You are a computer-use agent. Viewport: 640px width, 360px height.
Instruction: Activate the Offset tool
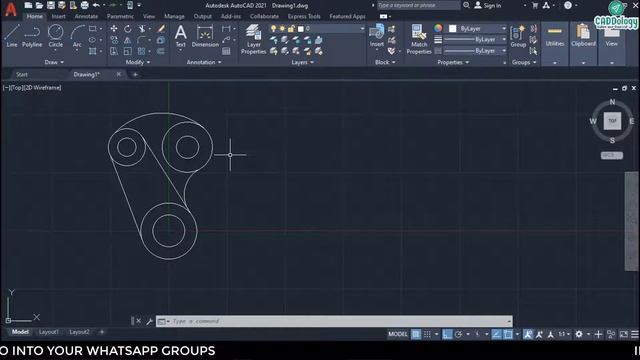coord(161,51)
